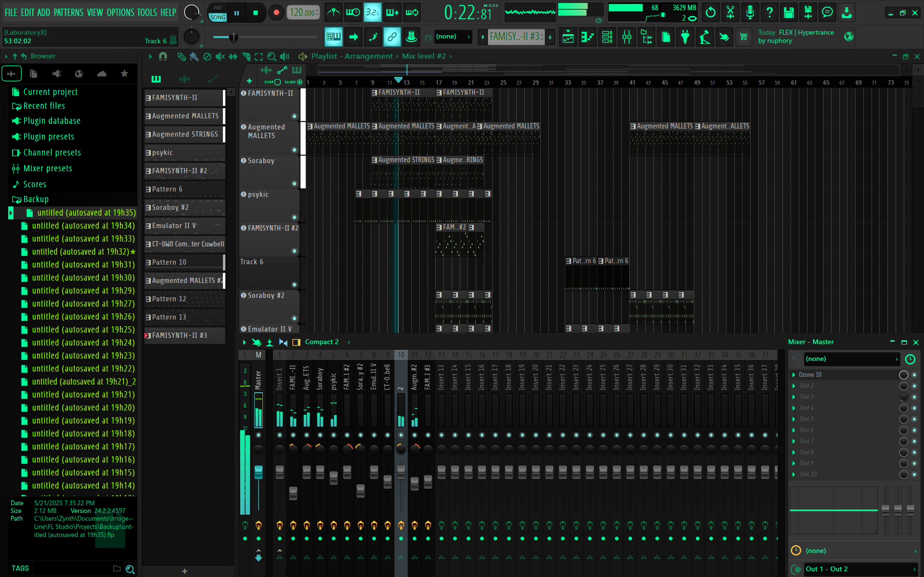Click the online news globe icon
This screenshot has width=924, height=577.
coord(849,37)
